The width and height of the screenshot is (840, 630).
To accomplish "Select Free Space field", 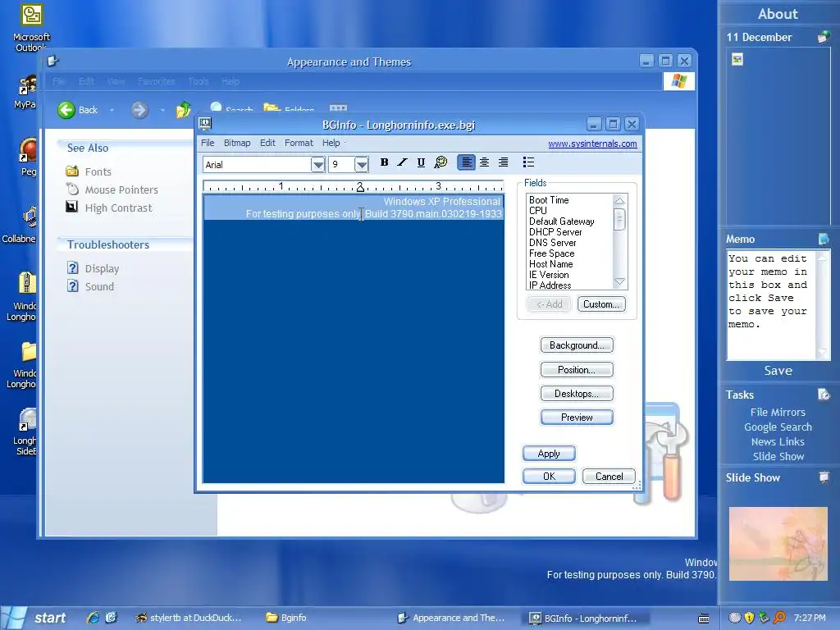I will (551, 253).
